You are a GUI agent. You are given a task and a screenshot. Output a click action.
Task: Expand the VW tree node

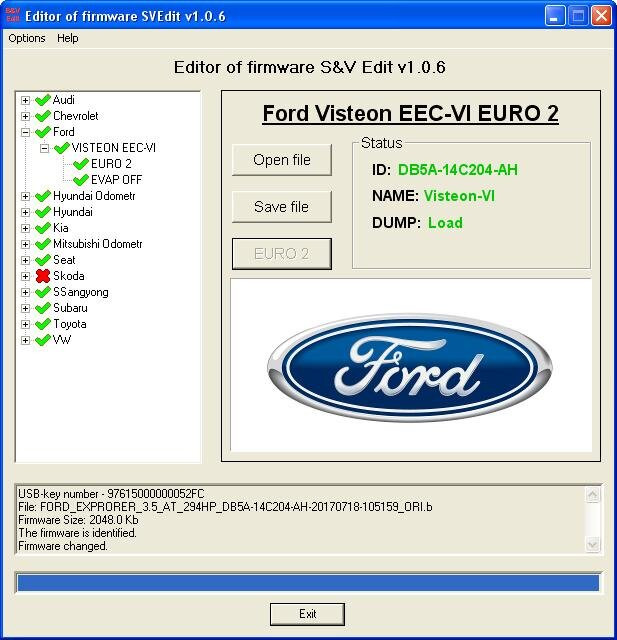(x=25, y=340)
